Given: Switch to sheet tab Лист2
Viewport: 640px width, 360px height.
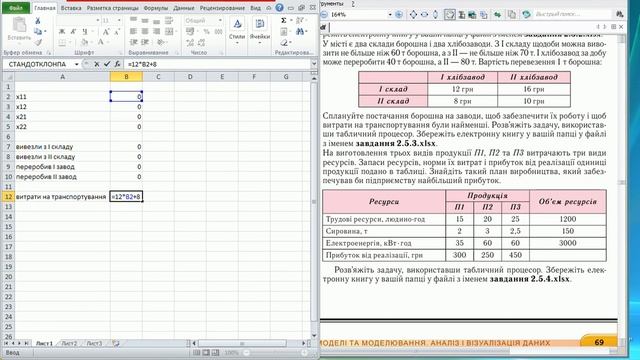Looking at the screenshot, I should 69,343.
